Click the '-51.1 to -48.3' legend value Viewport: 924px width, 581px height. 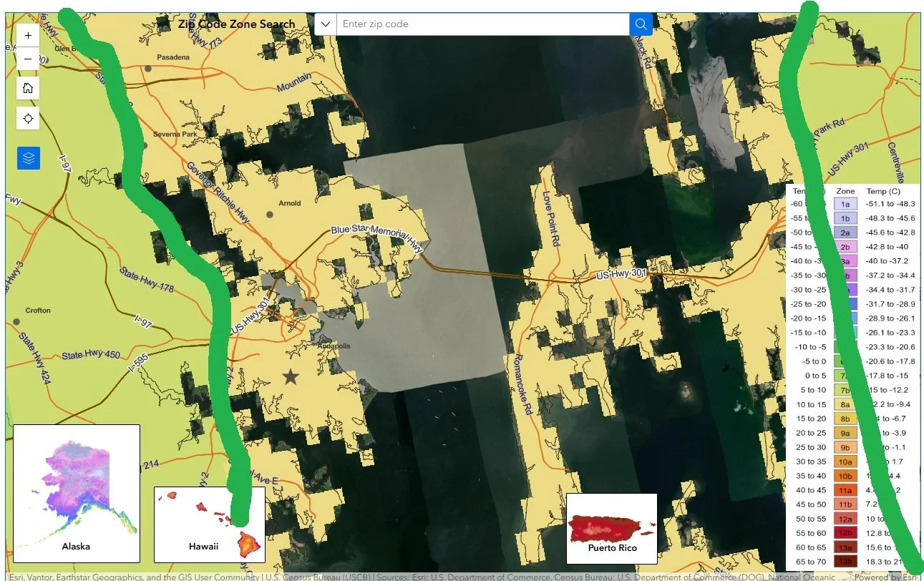click(x=890, y=204)
